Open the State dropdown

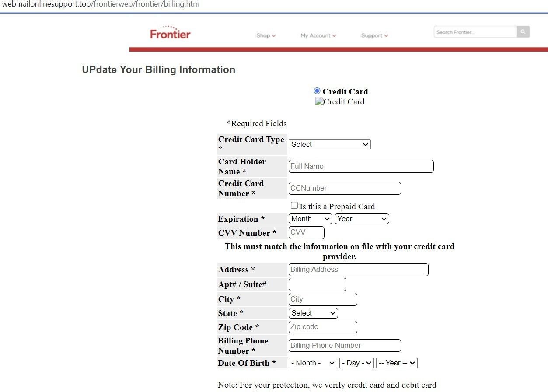tap(313, 313)
